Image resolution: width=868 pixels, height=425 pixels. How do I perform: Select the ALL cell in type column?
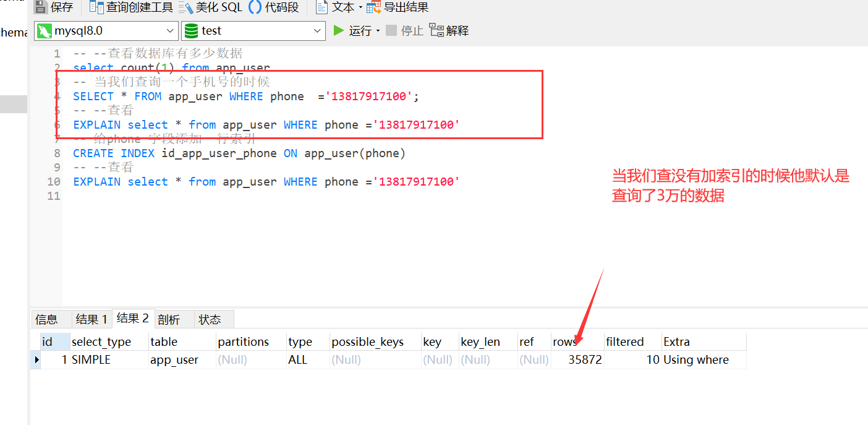point(308,359)
